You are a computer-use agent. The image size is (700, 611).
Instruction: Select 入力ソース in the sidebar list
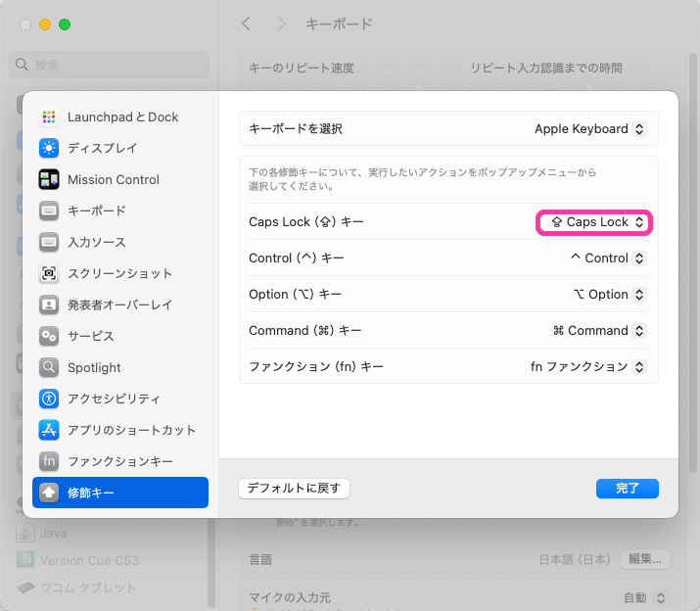[x=96, y=243]
